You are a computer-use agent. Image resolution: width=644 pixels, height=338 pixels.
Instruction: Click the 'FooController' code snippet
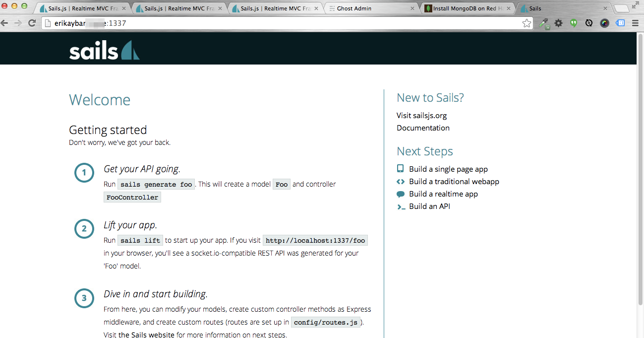click(x=132, y=197)
